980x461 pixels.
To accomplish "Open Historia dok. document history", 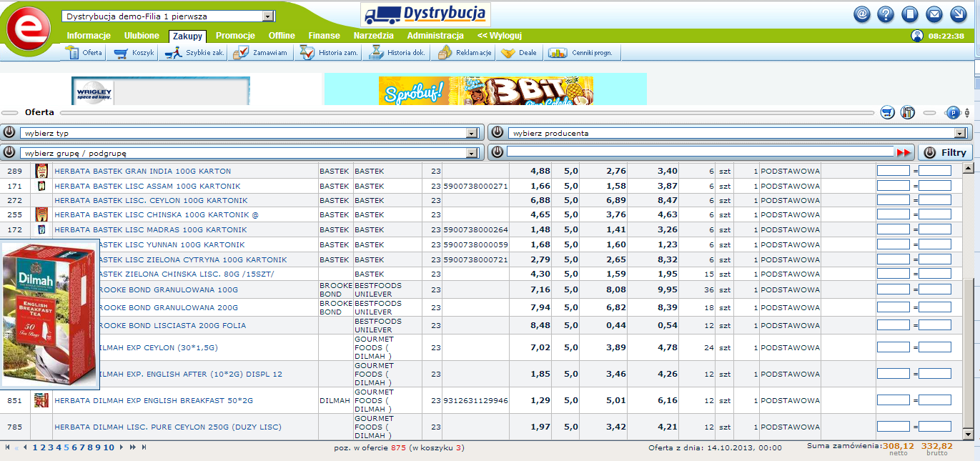I will (397, 53).
